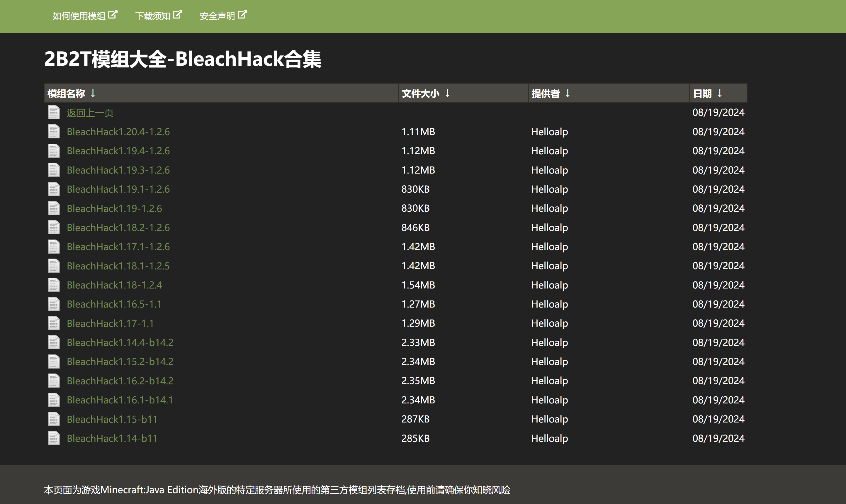Open BleachHack1.18.1-1.2.5 entry
The width and height of the screenshot is (846, 504).
[118, 266]
